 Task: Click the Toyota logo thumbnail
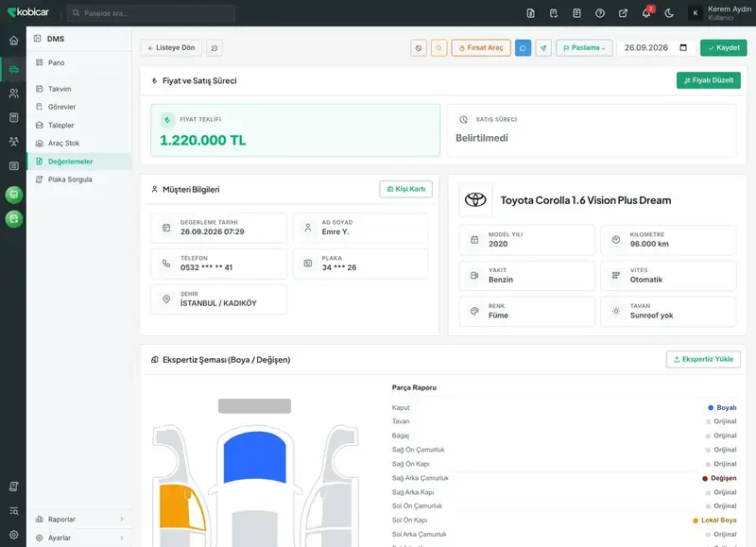click(x=475, y=199)
